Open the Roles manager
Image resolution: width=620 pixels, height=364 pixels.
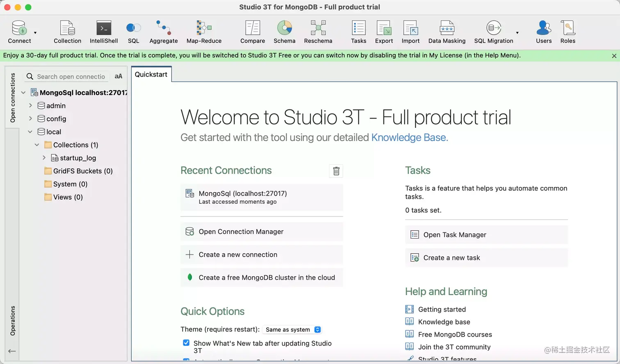coord(568,32)
